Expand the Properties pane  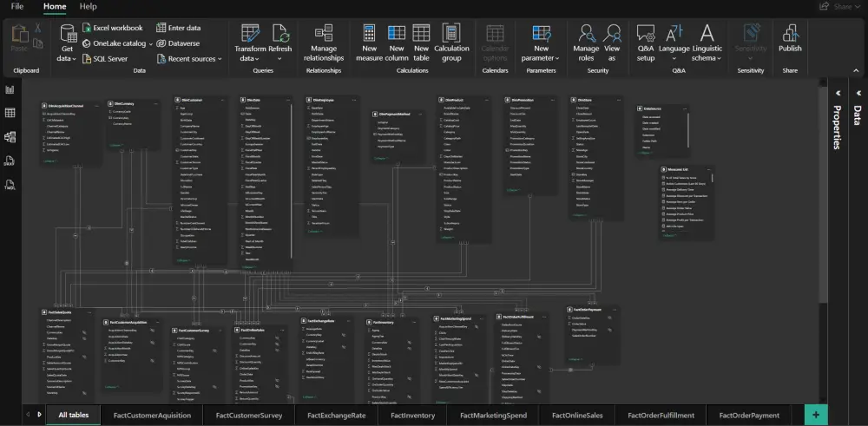(838, 93)
